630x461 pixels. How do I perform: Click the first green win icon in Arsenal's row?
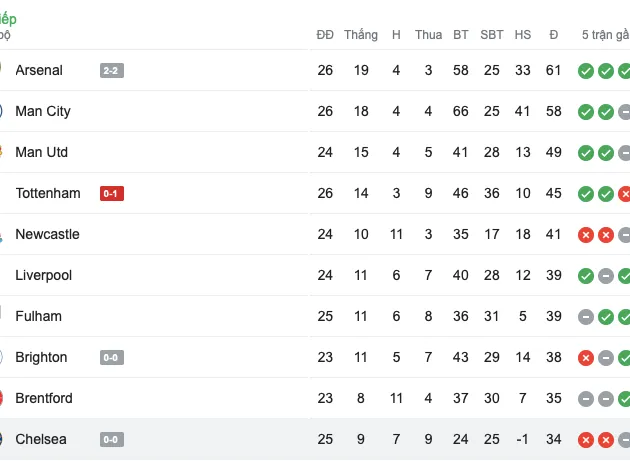[586, 71]
